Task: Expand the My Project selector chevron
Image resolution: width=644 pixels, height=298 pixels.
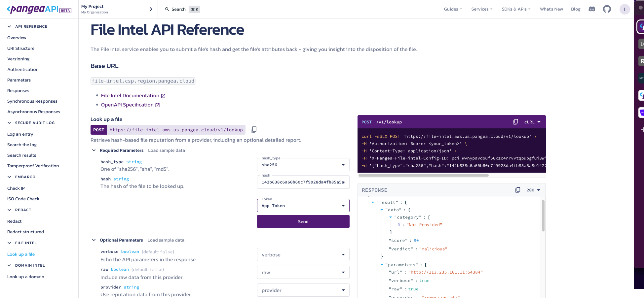Action: point(151,9)
